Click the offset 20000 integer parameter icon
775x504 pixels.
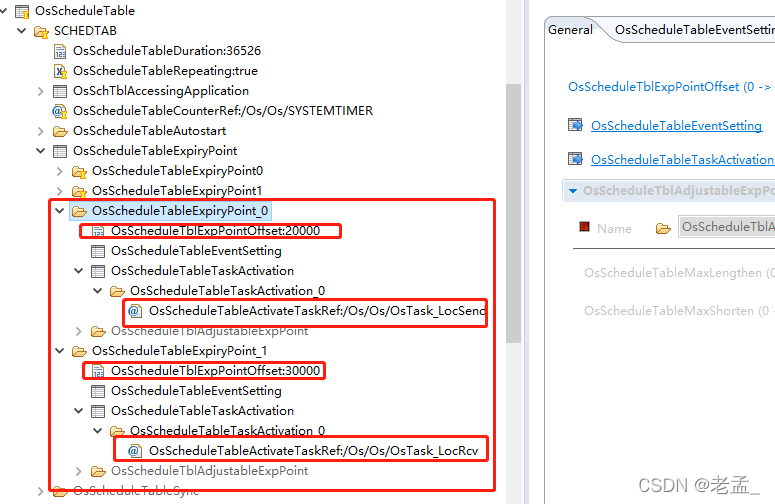[98, 231]
